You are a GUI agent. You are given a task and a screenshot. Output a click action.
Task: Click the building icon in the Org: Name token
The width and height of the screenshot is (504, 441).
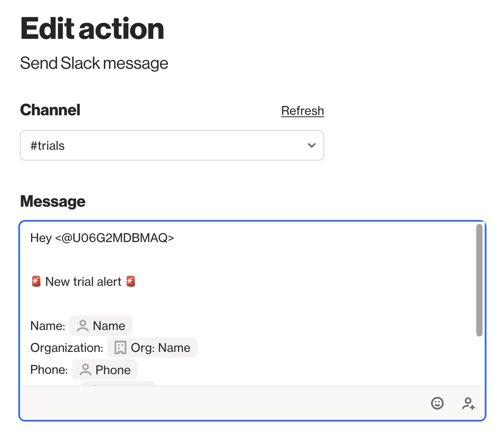[x=121, y=347]
